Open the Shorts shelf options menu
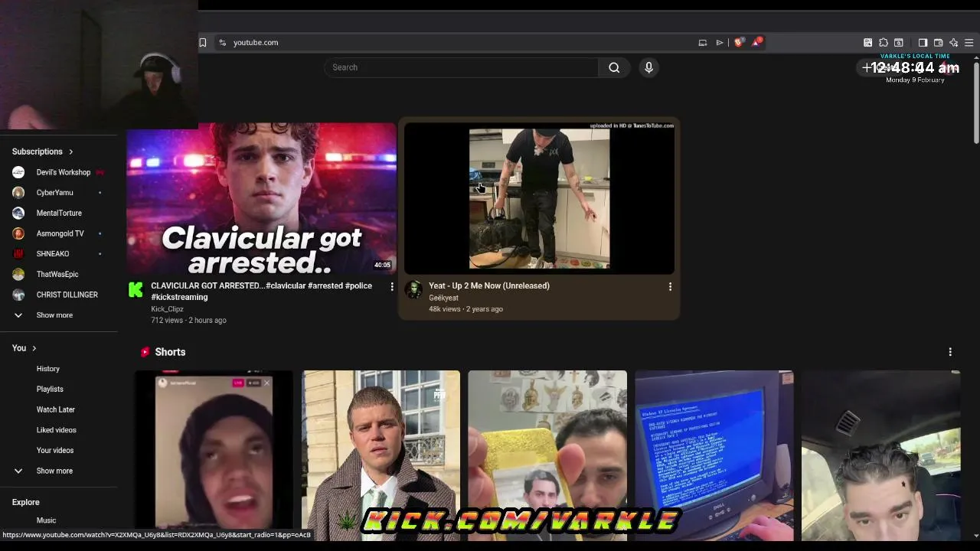The image size is (980, 551). coord(950,352)
